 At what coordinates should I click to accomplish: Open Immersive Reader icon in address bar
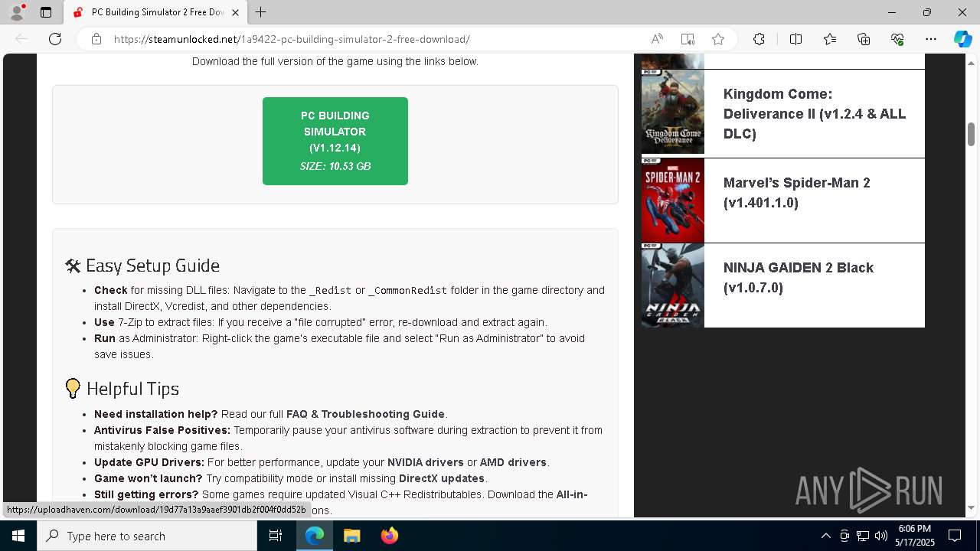688,39
